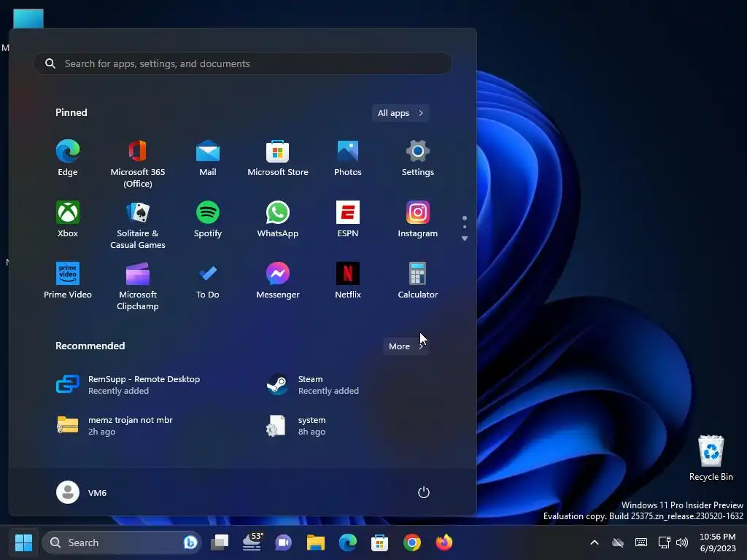Screen dimensions: 747x560
Task: Open Netflix
Action: point(348,281)
